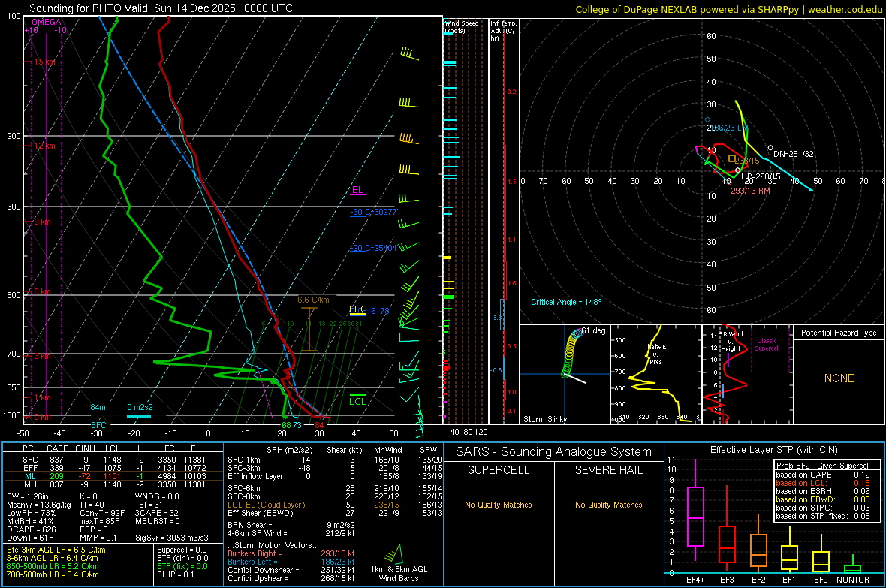The height and width of the screenshot is (588, 886).
Task: Click the based on STP_fixed probability row
Action: 823,516
